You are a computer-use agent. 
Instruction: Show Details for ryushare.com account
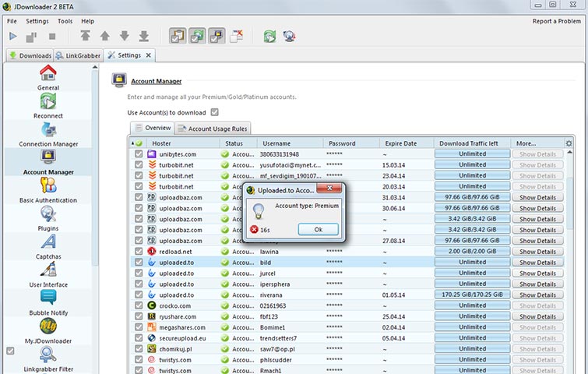537,316
